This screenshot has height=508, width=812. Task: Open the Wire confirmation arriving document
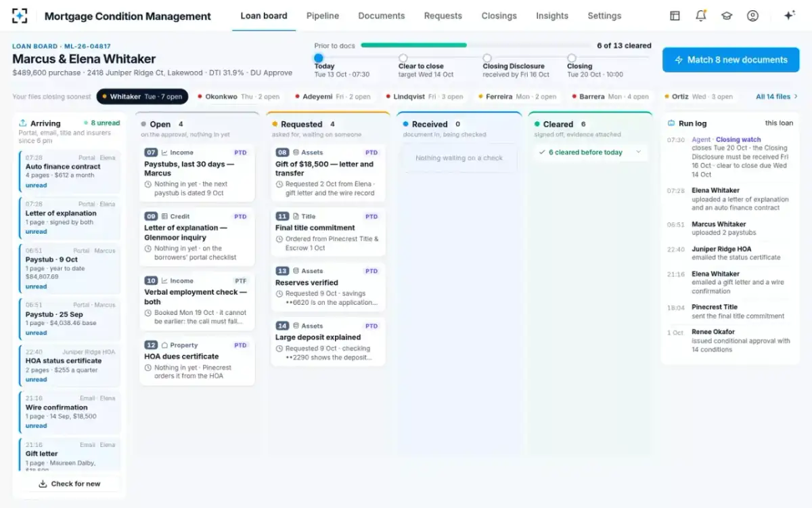(x=70, y=412)
